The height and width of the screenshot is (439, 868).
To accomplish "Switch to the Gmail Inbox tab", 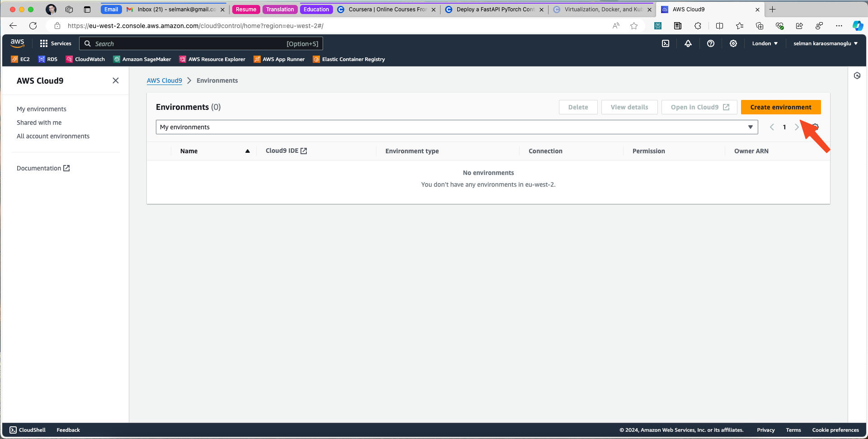I will point(176,9).
